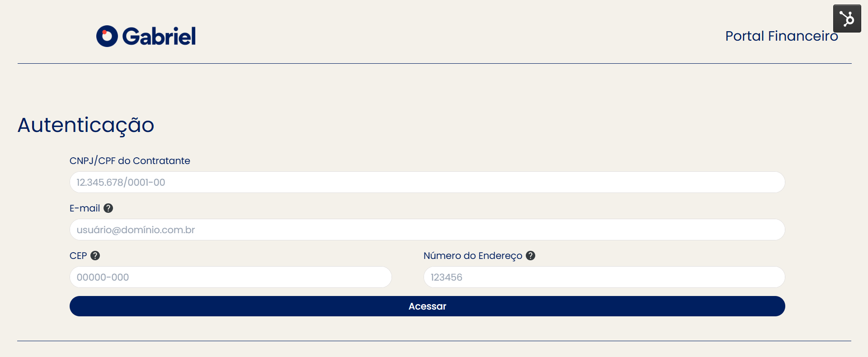Click the divider line below Acessar button
868x357 pixels.
(434, 341)
